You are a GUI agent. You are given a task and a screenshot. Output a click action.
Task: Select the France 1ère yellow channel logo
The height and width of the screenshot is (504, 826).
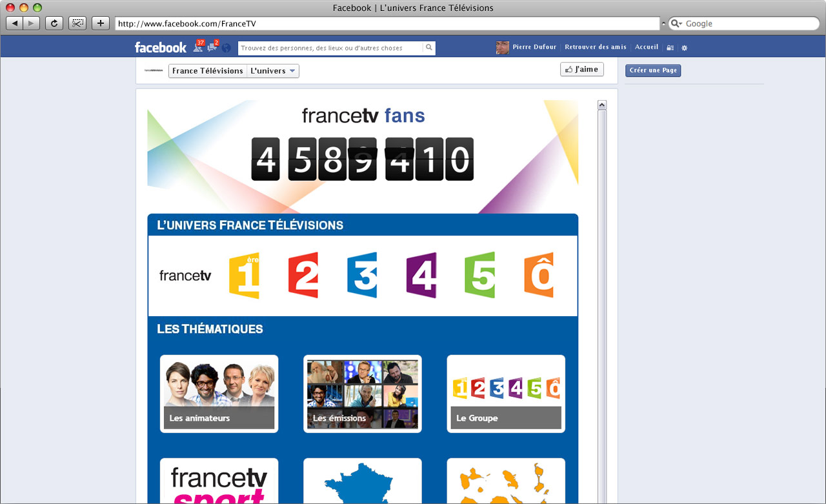(244, 276)
